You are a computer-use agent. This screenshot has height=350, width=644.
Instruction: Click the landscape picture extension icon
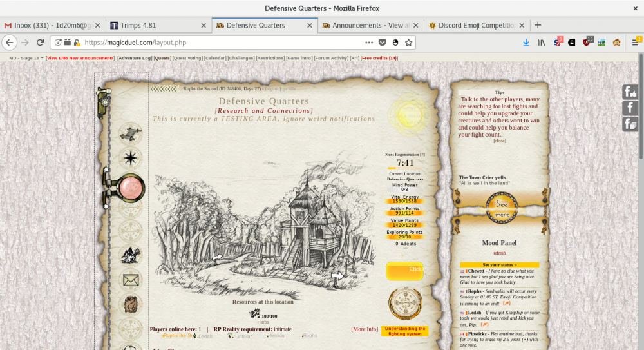click(x=601, y=43)
